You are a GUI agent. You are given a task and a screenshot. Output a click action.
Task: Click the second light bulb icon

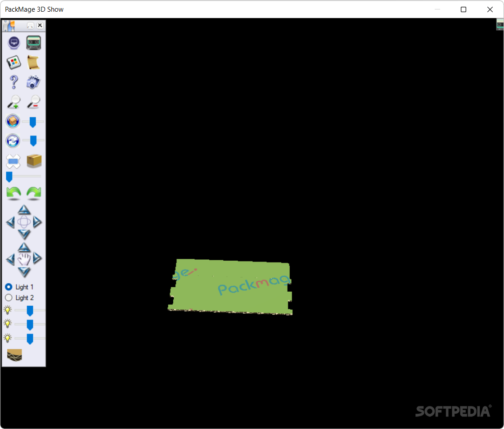8,324
